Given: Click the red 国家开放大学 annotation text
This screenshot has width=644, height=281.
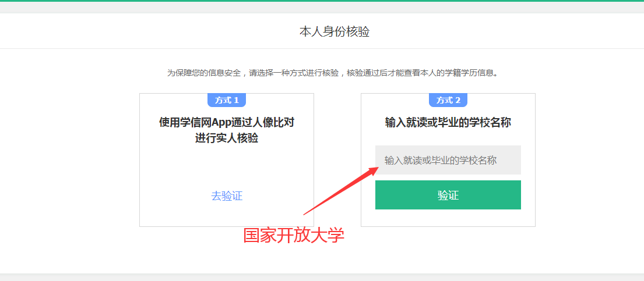Looking at the screenshot, I should click(294, 236).
